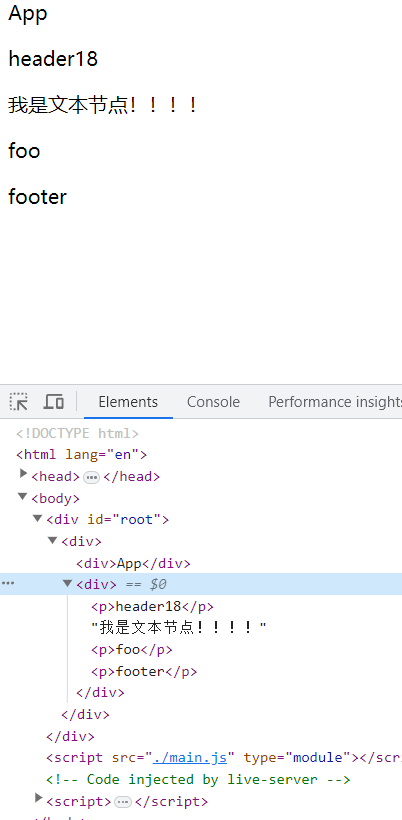The width and height of the screenshot is (402, 820).
Task: Click the "foo" paragraph on the page
Action: tap(24, 151)
